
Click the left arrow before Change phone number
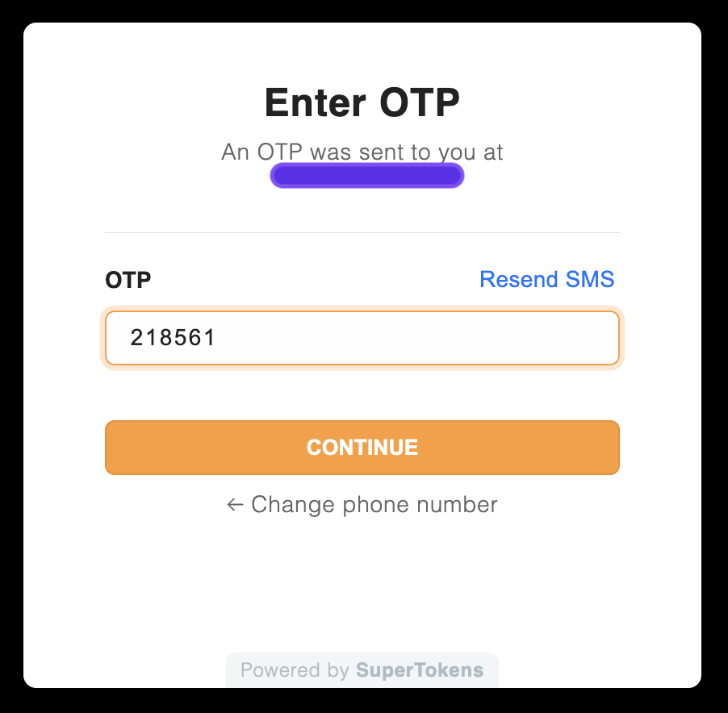[235, 505]
